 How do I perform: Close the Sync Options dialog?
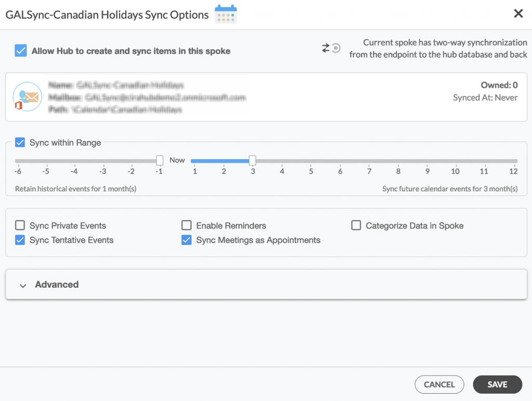(518, 14)
